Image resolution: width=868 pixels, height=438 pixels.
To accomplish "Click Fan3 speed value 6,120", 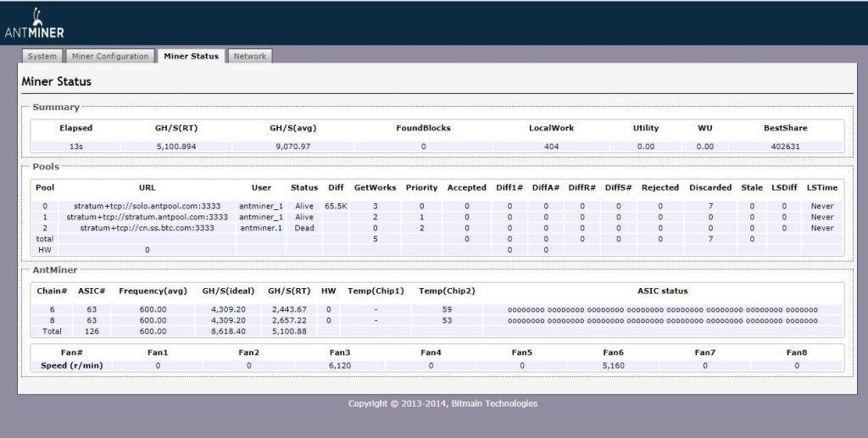I will [340, 365].
